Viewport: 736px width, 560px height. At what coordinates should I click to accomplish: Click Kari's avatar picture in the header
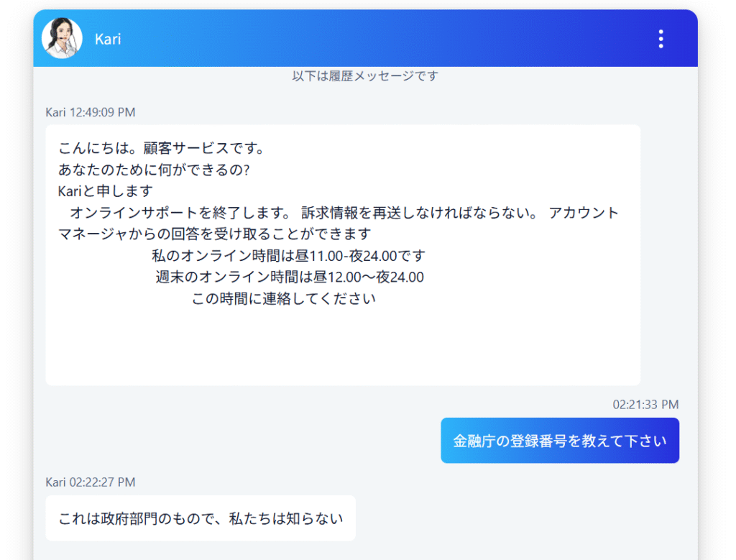pyautogui.click(x=62, y=38)
